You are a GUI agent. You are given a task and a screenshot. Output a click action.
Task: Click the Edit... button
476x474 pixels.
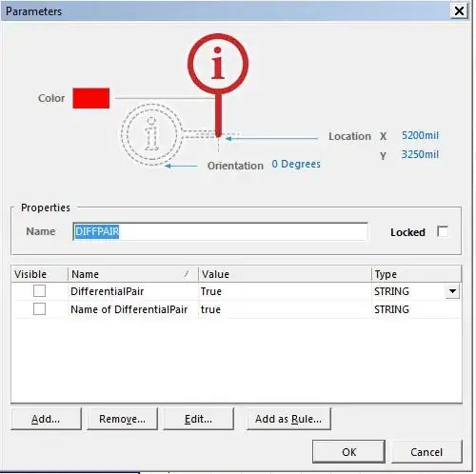(198, 419)
